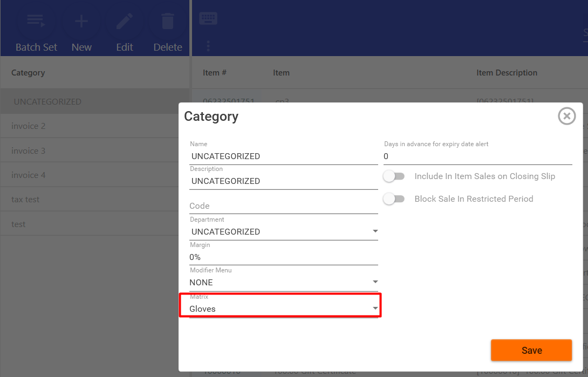Open the three-dot more options menu
This screenshot has width=588, height=377.
208,46
